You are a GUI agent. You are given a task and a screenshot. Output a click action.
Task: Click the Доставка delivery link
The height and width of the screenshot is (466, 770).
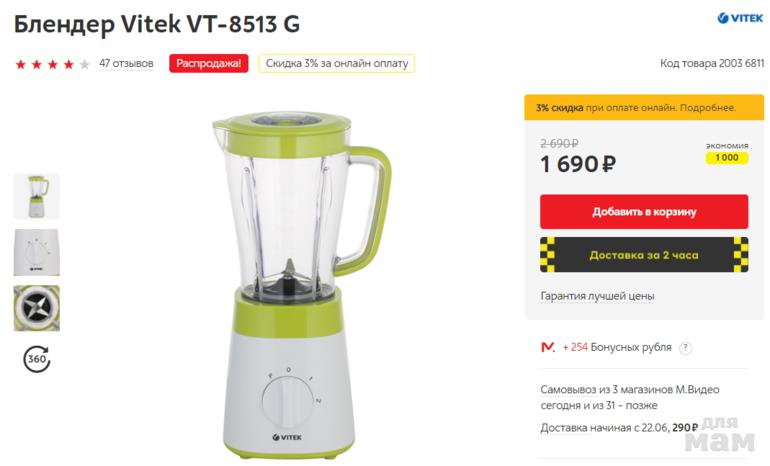coord(564,428)
